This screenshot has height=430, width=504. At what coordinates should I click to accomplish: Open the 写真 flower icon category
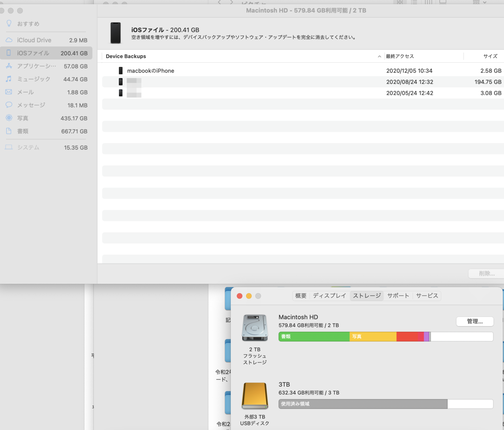coord(9,118)
